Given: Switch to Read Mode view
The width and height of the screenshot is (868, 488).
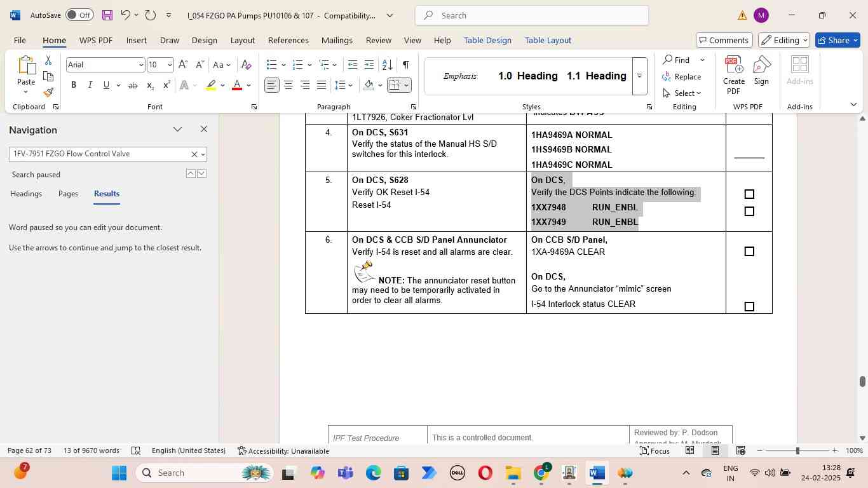Looking at the screenshot, I should (x=689, y=451).
